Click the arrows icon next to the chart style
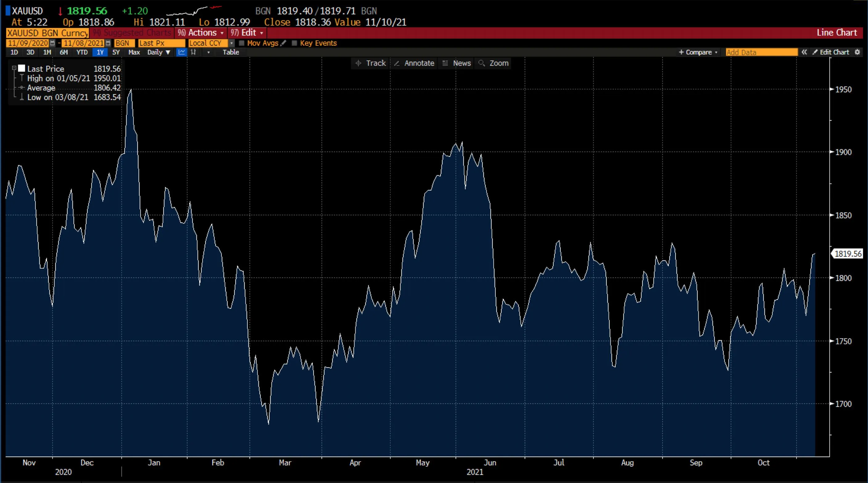The width and height of the screenshot is (868, 483). tap(194, 52)
